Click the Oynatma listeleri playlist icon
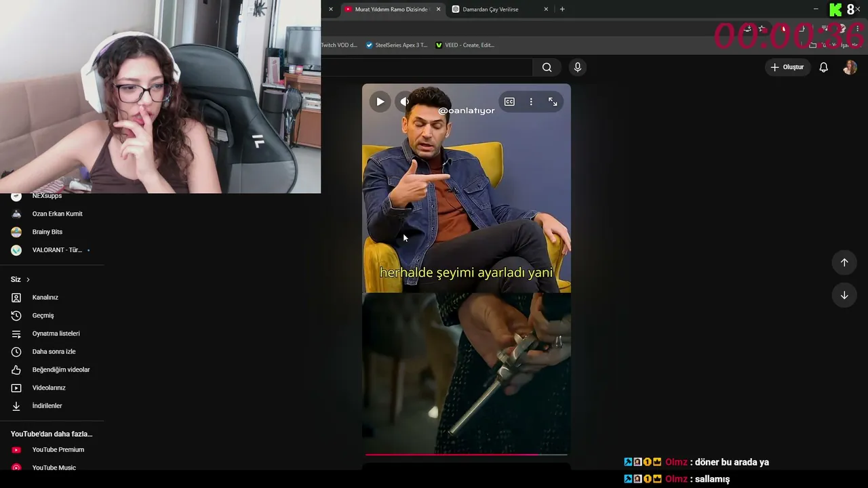Image resolution: width=868 pixels, height=488 pixels. coord(16,333)
